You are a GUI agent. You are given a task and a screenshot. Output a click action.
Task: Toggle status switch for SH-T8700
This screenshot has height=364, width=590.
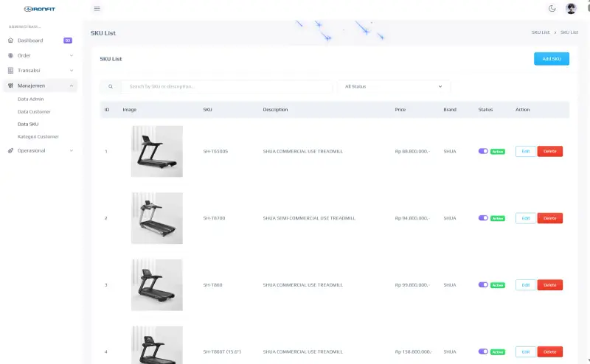pyautogui.click(x=483, y=218)
